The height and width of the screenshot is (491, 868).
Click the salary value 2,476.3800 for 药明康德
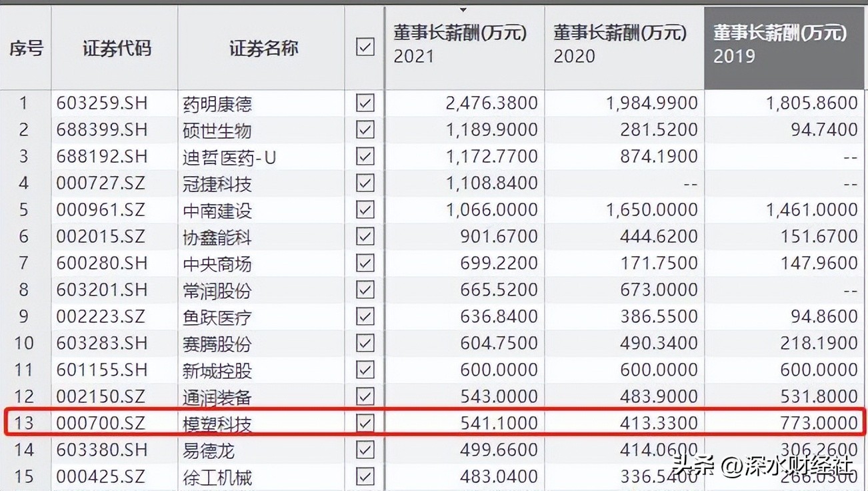click(493, 103)
